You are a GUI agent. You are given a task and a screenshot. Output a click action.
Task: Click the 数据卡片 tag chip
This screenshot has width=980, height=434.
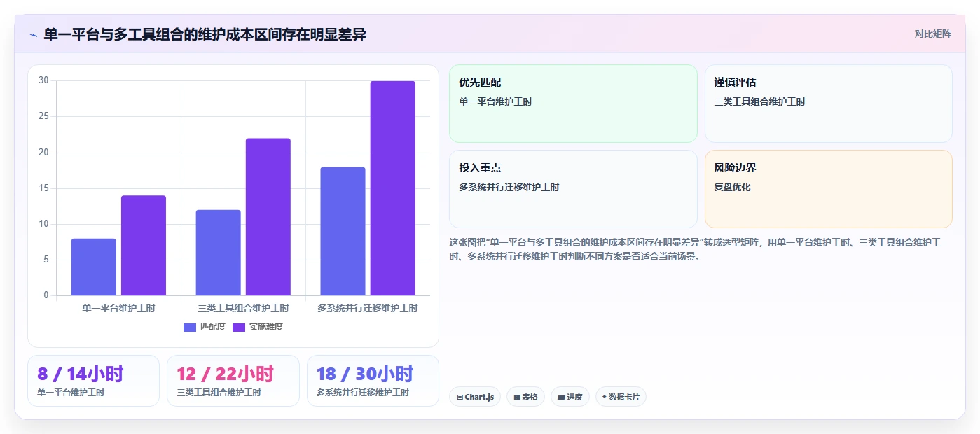tap(621, 397)
